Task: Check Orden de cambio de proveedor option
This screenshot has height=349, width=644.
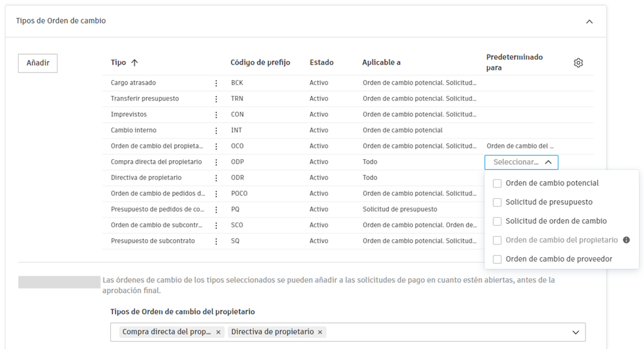Action: [497, 259]
